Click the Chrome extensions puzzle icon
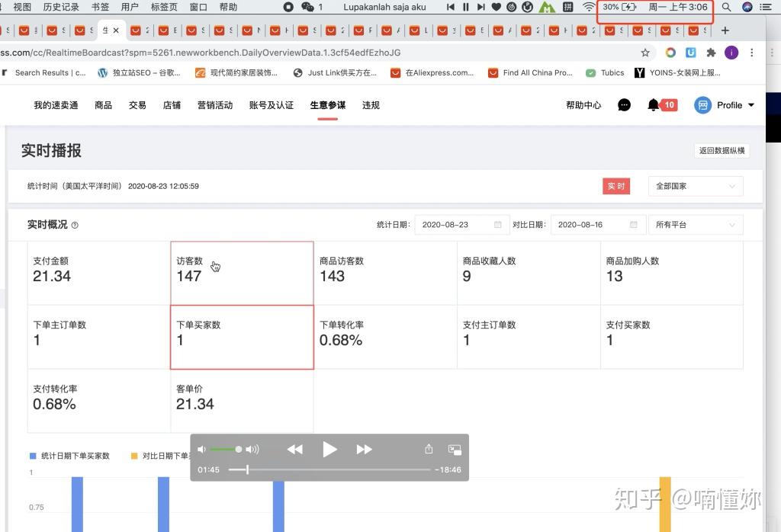Viewport: 781px width, 532px height. (x=712, y=53)
